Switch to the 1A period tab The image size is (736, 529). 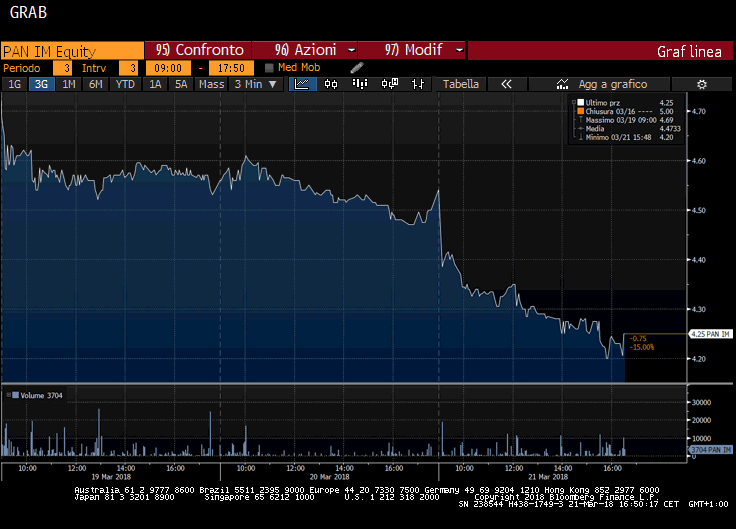pyautogui.click(x=155, y=84)
